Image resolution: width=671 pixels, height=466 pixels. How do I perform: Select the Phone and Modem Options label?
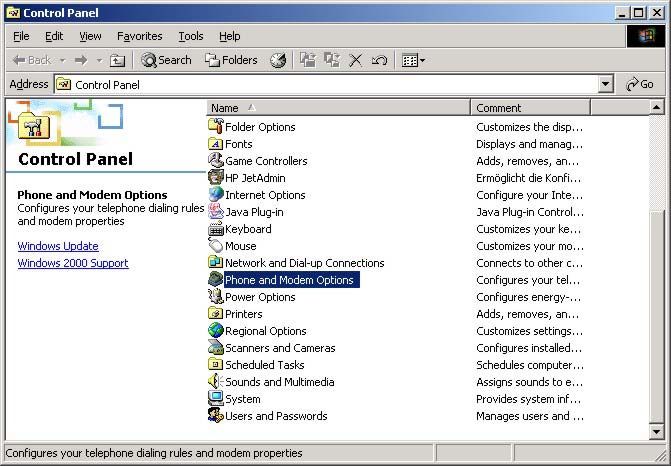click(289, 280)
